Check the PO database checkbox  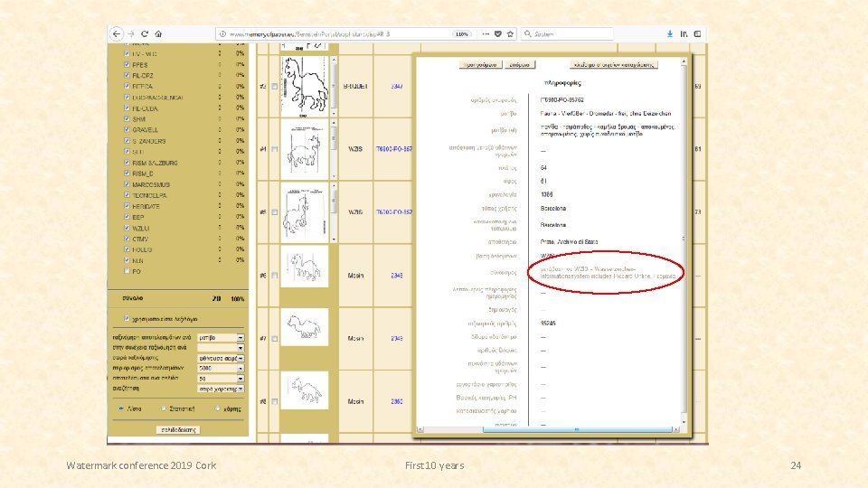127,271
